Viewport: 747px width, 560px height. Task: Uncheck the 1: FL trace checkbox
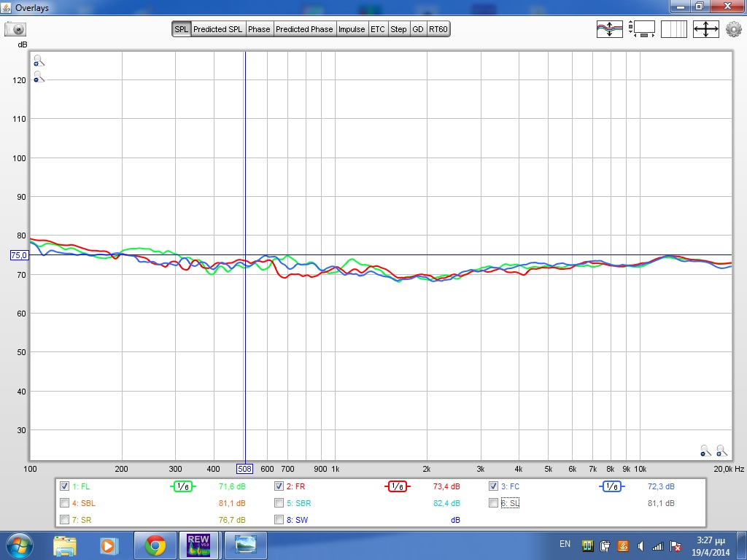point(65,486)
